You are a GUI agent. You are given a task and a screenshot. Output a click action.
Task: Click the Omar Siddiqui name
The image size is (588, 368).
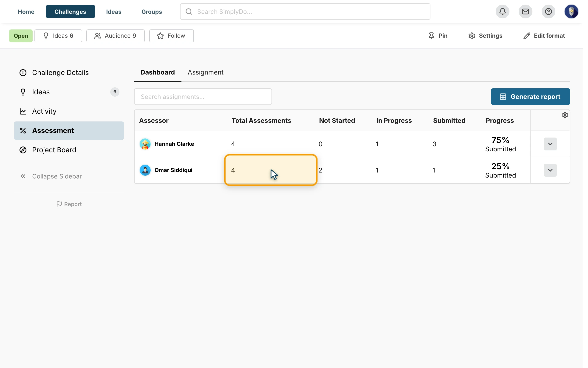(173, 170)
